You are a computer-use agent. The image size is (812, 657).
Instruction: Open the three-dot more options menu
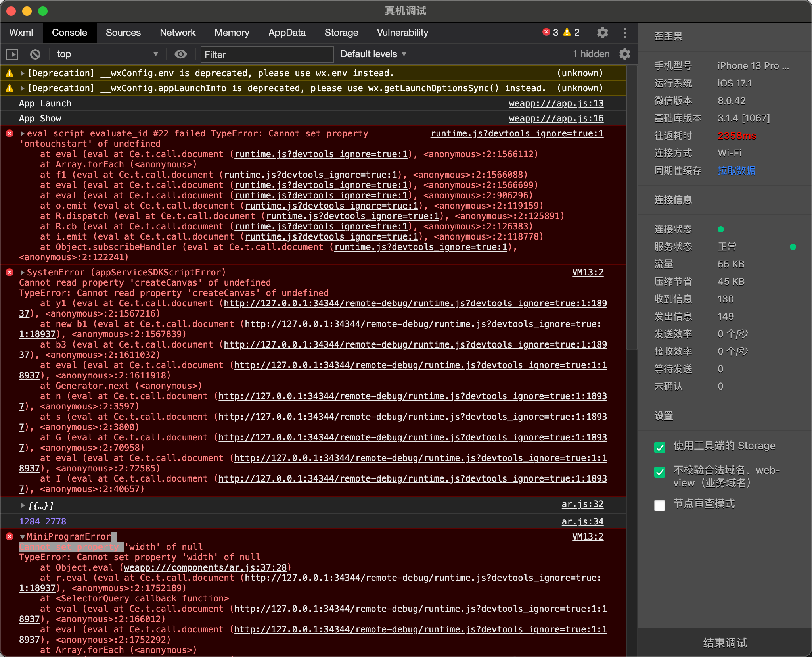pyautogui.click(x=625, y=33)
